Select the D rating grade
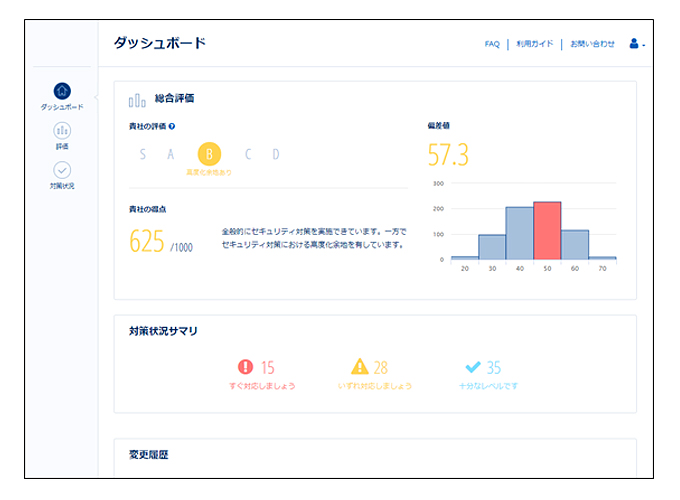Image resolution: width=680 pixels, height=500 pixels. [x=276, y=154]
